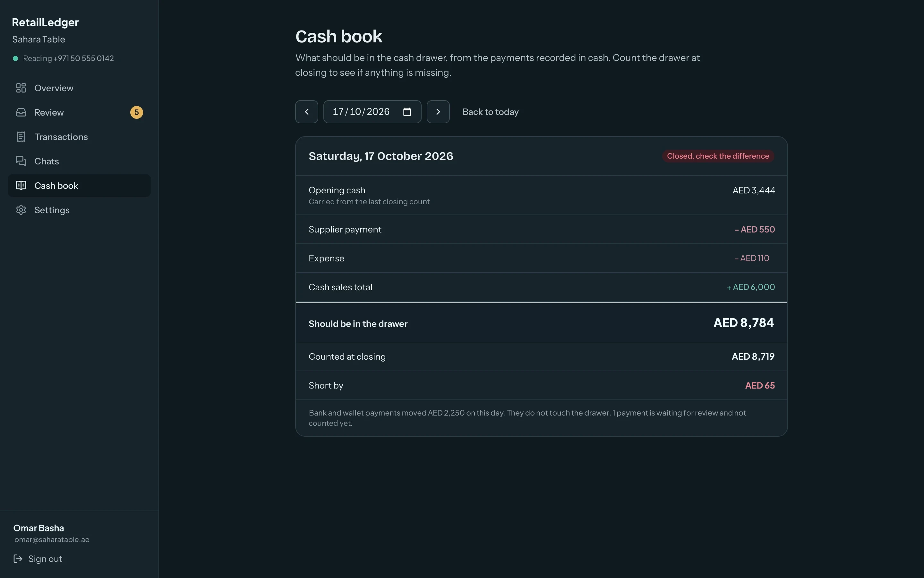The width and height of the screenshot is (924, 578).
Task: Click the Supplier payment label
Action: point(345,229)
